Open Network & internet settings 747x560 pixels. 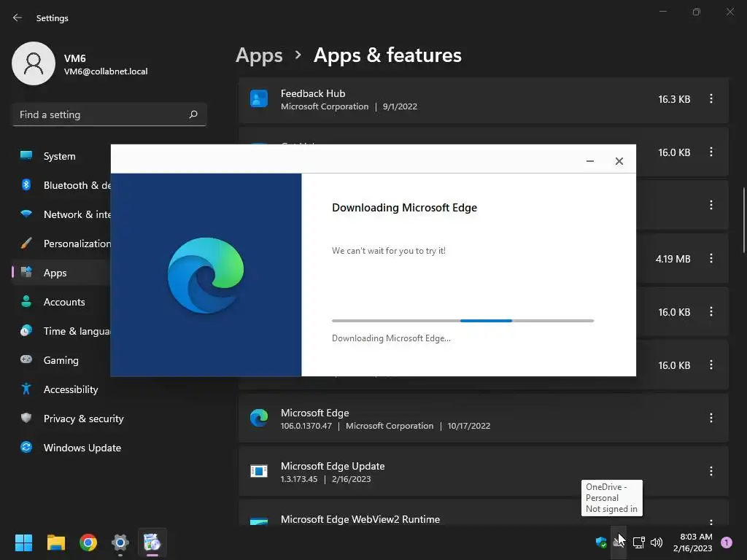coord(62,214)
